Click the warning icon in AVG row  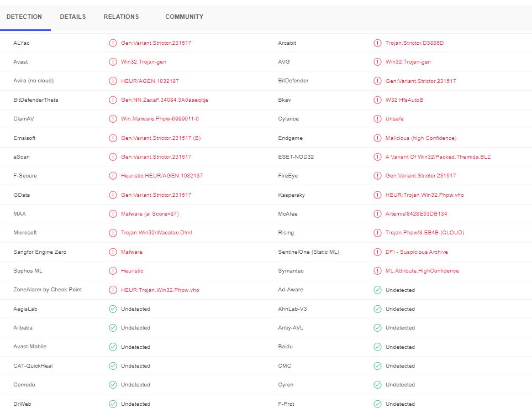coord(377,62)
